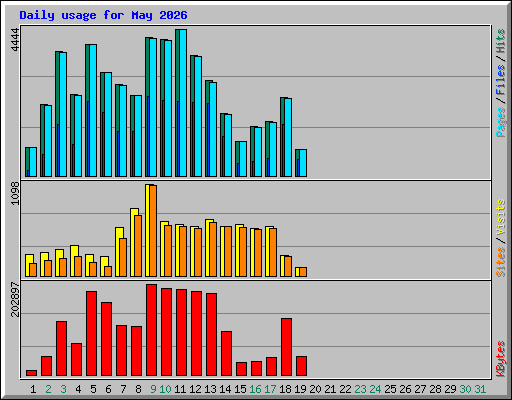Click day 18 on the x-axis

pos(285,389)
